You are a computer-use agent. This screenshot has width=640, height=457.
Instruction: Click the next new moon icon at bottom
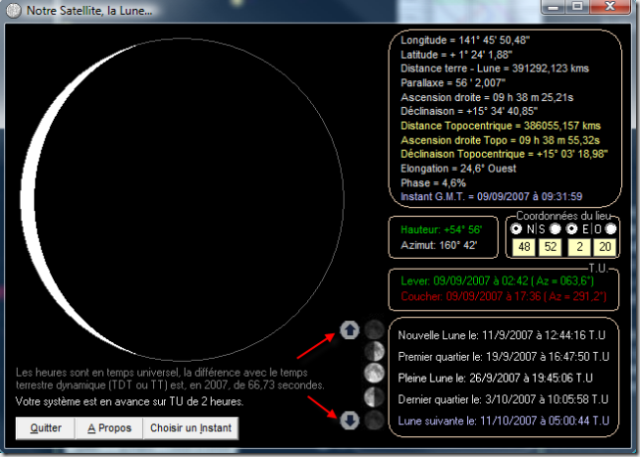click(374, 420)
